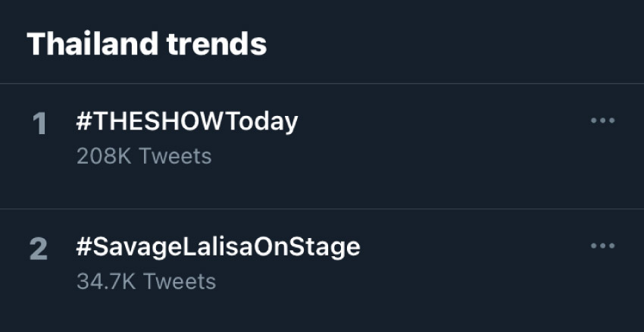
Task: Select the rank number 1 label
Action: pos(39,124)
